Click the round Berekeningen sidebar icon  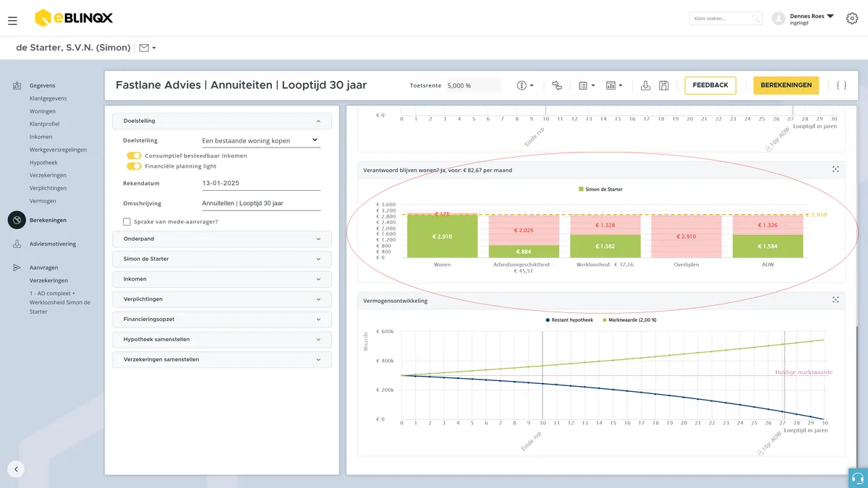(17, 220)
